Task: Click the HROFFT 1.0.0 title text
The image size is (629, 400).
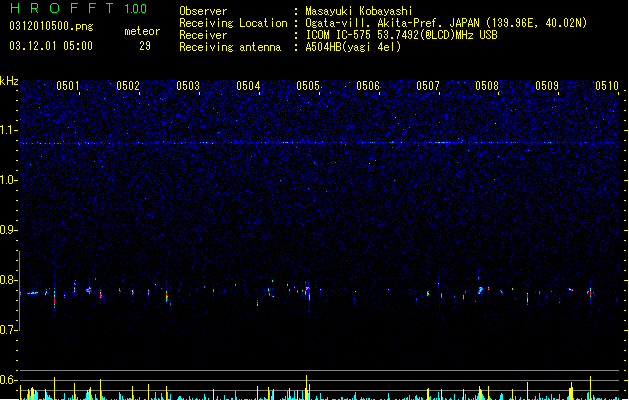Action: point(78,8)
